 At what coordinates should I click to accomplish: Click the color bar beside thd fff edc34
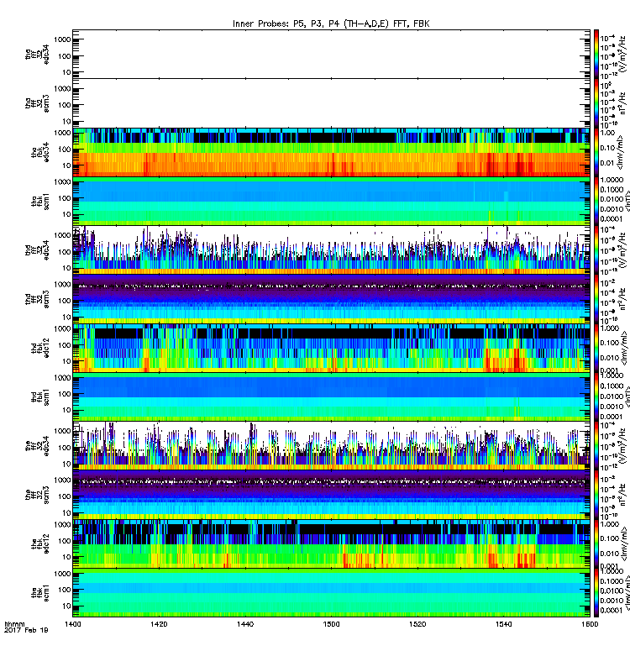coord(596,249)
